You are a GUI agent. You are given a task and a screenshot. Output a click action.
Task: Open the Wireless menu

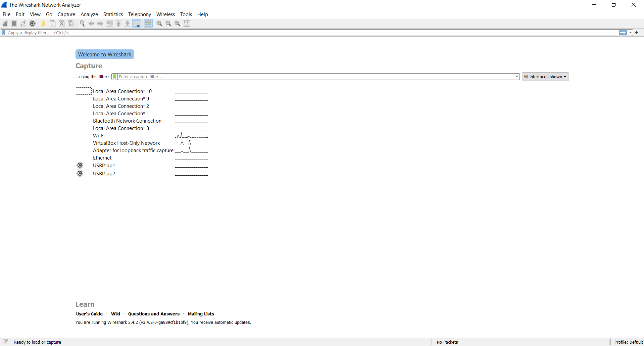coord(165,14)
